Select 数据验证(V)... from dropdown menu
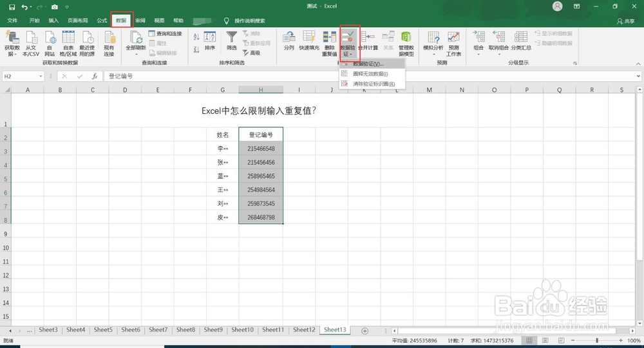Viewport: 644px width, 348px height. pos(372,64)
